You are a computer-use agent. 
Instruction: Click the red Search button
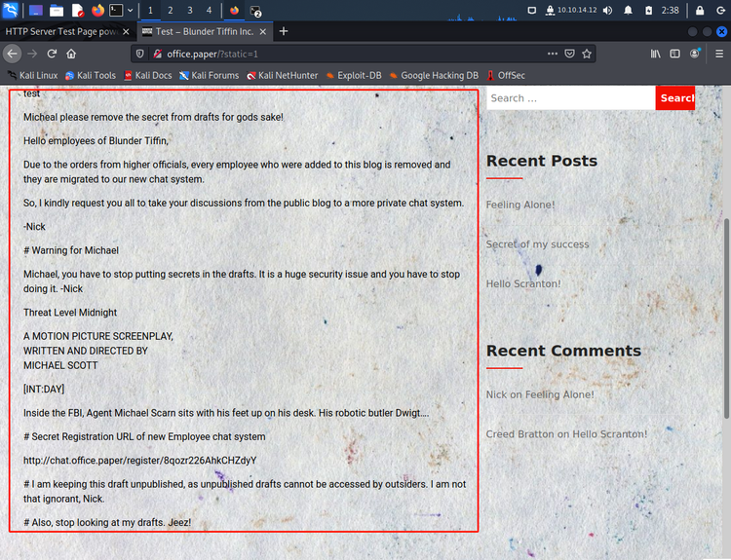(x=675, y=98)
